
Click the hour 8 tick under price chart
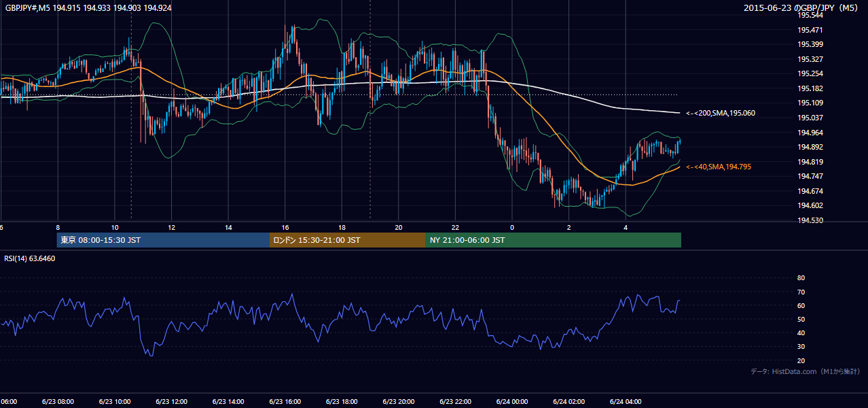(58, 228)
